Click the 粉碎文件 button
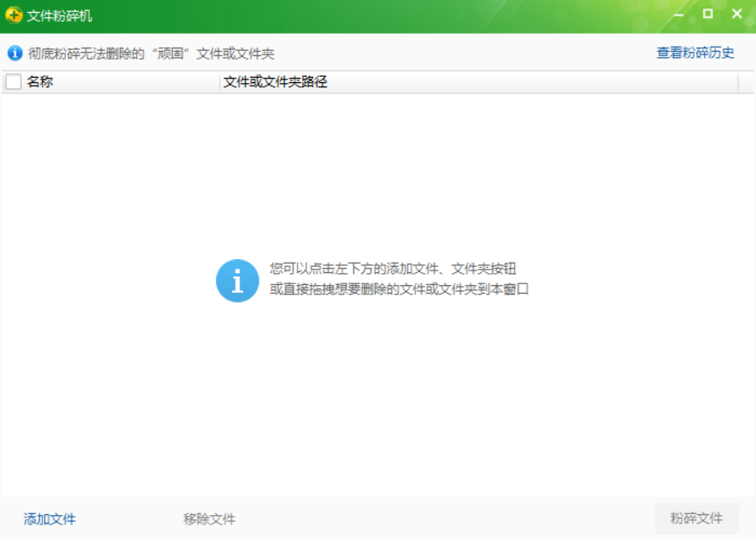756x540 pixels. click(x=696, y=518)
